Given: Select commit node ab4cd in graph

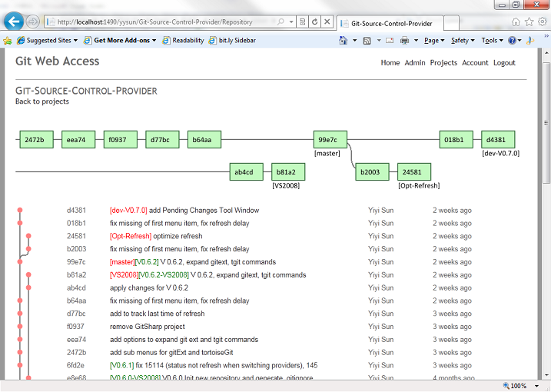Looking at the screenshot, I should coord(247,172).
